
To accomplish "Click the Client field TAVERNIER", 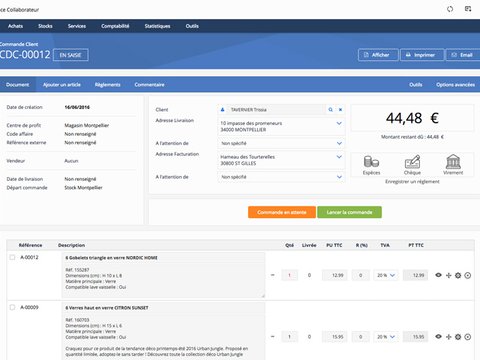I will (x=276, y=110).
